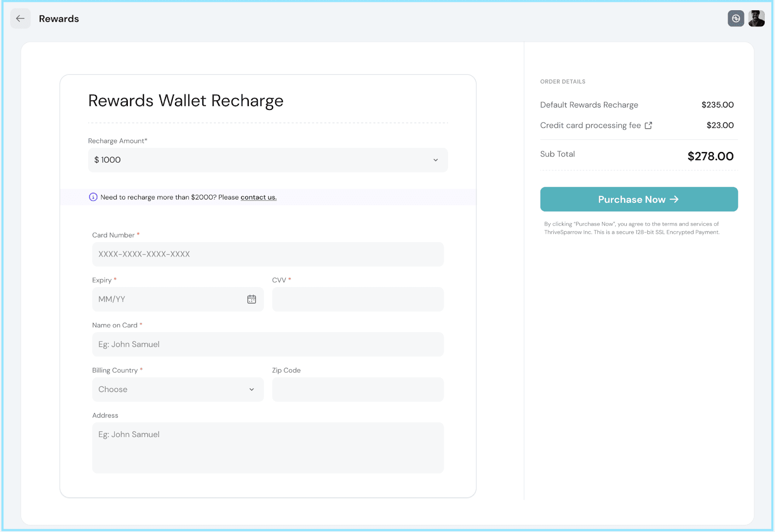Select the CVV input box
The width and height of the screenshot is (775, 532).
pos(357,299)
